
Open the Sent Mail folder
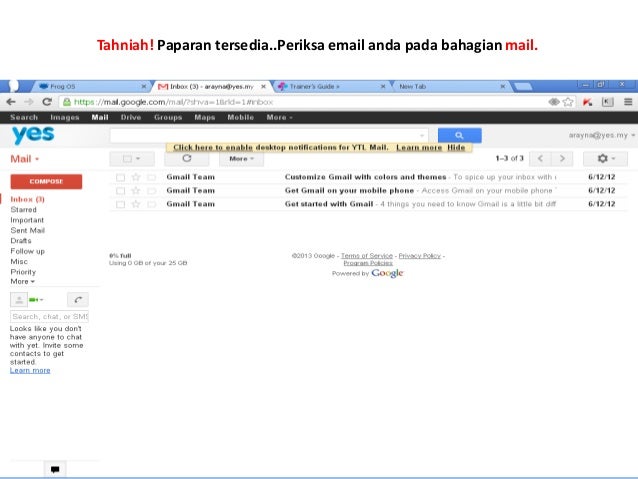point(28,230)
